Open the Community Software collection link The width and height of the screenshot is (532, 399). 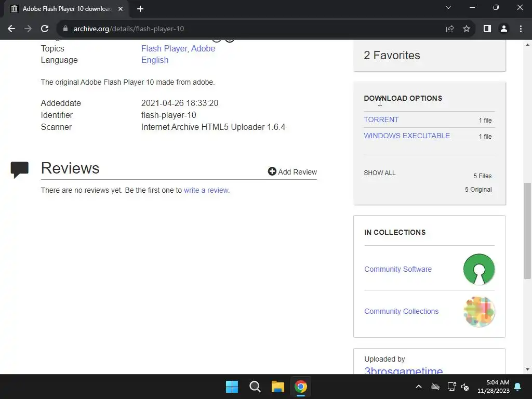tap(398, 269)
